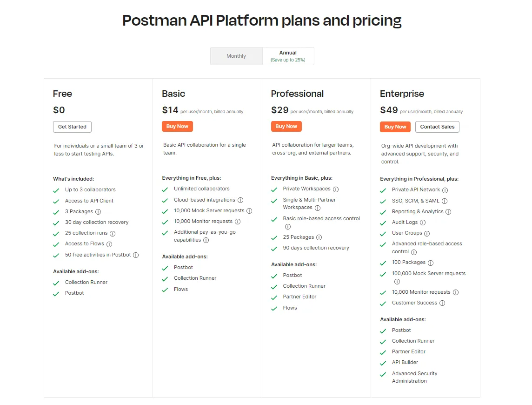
Task: Open info tooltip for Private API Network
Action: 445,190
